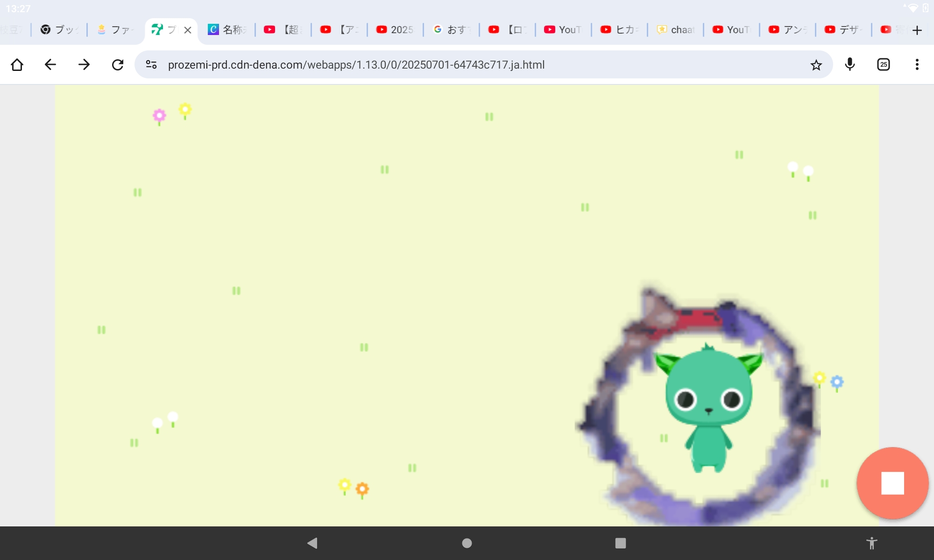934x560 pixels.
Task: Switch to the デザ YouTube tab
Action: coord(844,30)
